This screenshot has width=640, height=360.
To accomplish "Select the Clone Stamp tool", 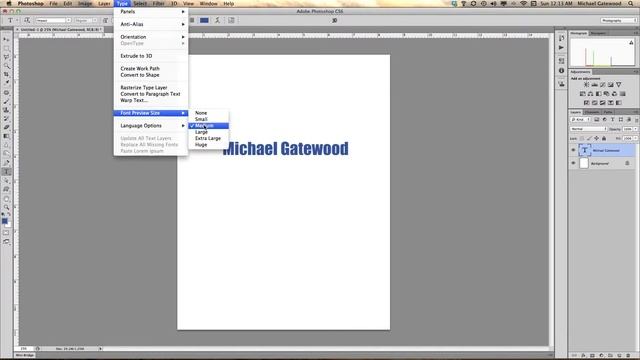I will coord(6,110).
